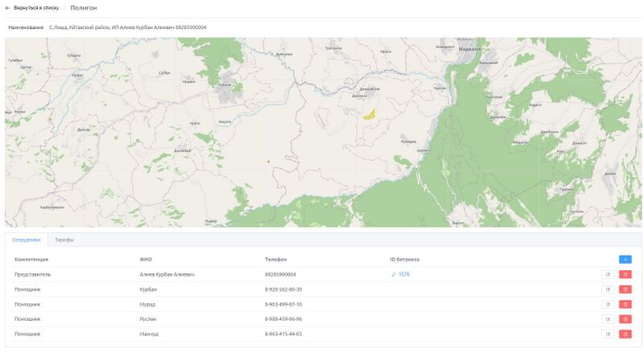The width and height of the screenshot is (644, 353).
Task: Edit the helper Руслан row
Action: (x=608, y=319)
